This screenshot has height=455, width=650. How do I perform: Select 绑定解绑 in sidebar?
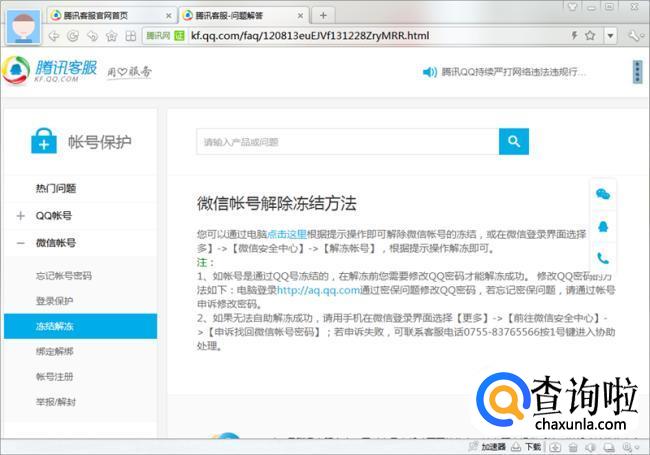coord(54,351)
